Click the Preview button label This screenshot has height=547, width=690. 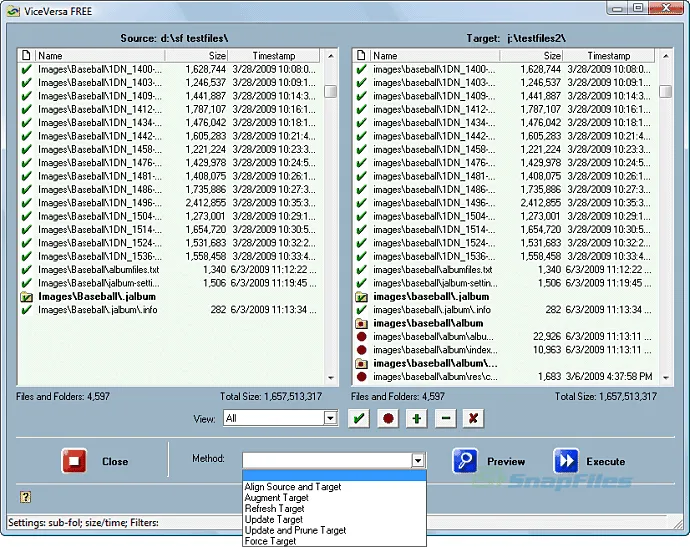coord(506,462)
